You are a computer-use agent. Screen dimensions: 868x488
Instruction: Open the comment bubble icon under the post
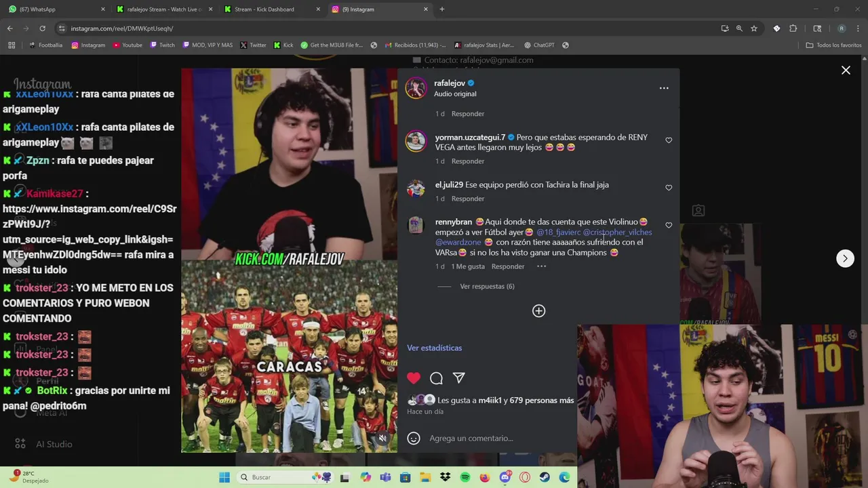coord(437,378)
